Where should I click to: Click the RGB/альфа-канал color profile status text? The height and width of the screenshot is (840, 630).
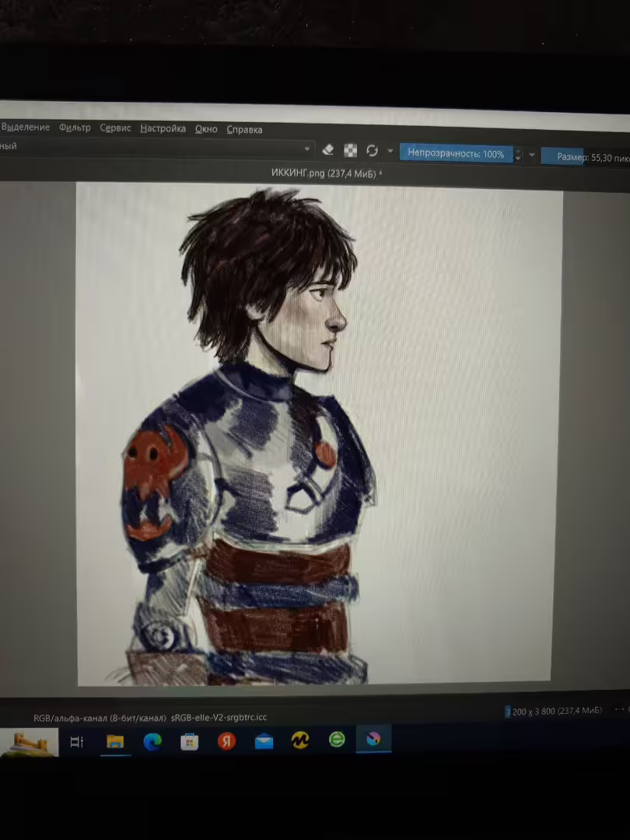point(150,717)
